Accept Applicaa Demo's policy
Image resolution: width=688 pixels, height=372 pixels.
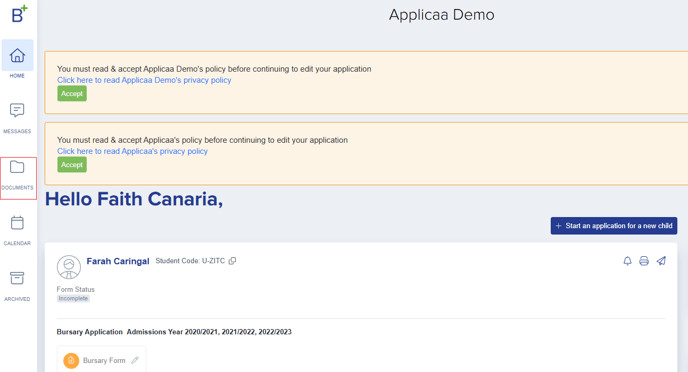pos(72,93)
